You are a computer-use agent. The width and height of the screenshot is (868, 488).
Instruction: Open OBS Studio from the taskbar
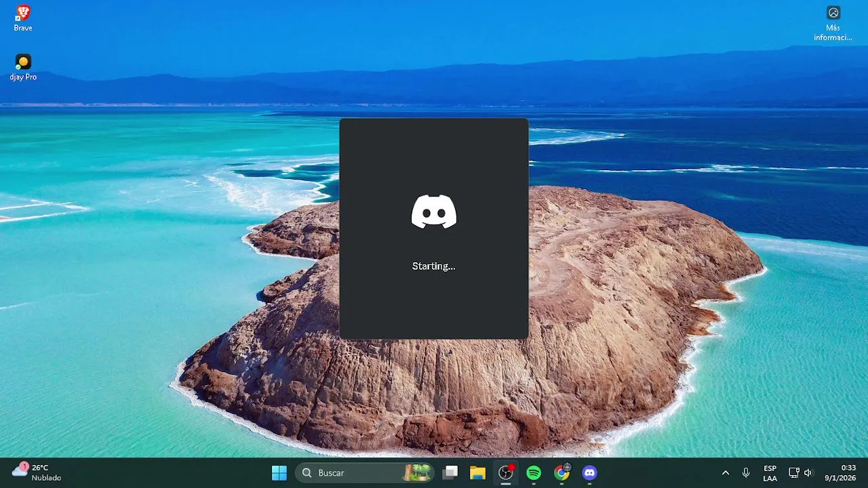(506, 473)
